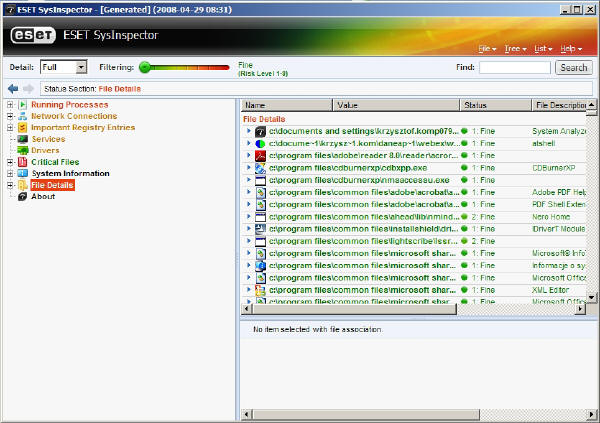Click the risk level filtering slider knob
Viewport: 600px width, 423px height.
[145, 67]
